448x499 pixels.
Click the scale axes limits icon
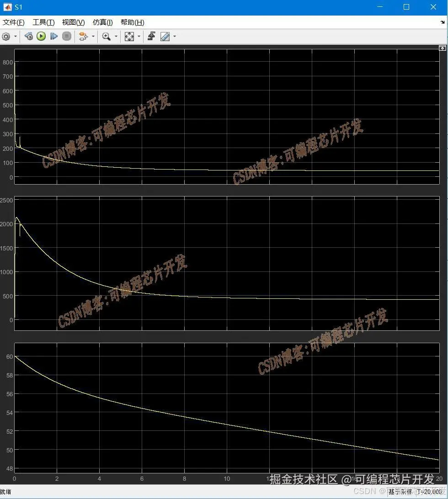click(x=129, y=37)
